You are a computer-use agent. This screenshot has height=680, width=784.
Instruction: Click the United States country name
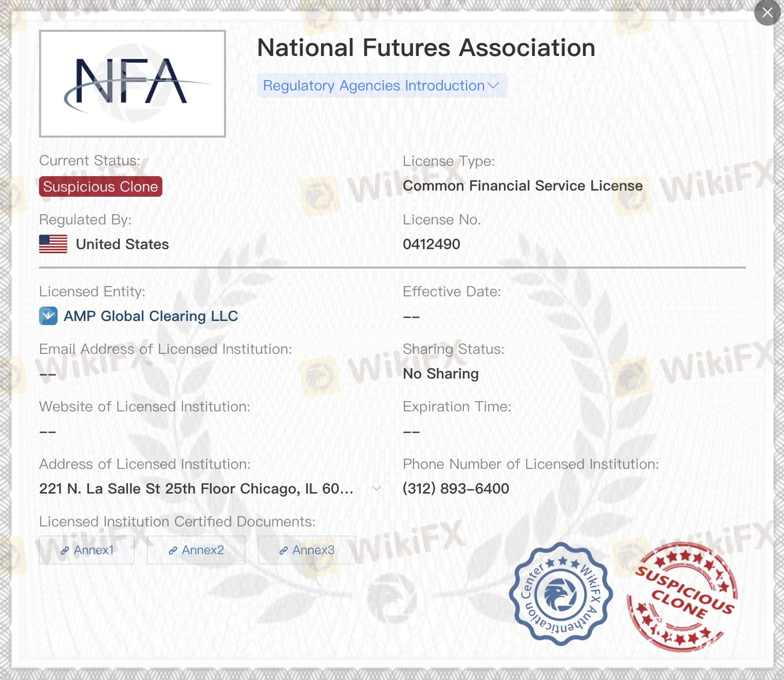pos(122,244)
